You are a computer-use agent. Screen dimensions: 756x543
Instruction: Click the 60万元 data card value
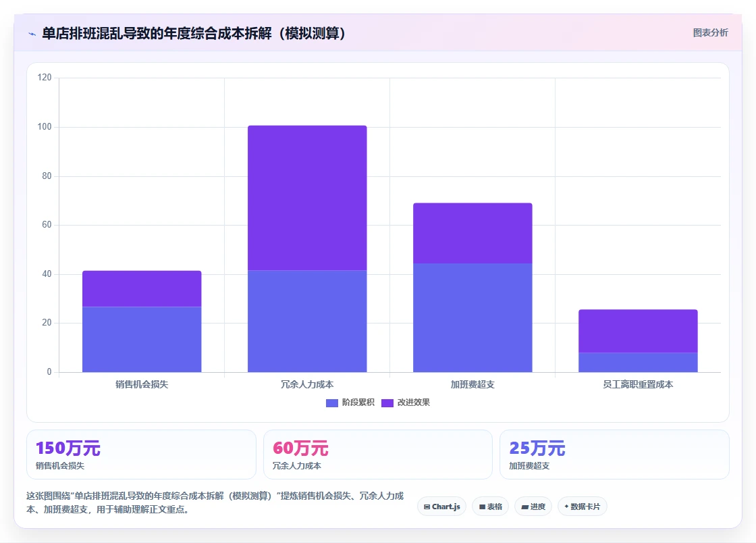click(300, 448)
